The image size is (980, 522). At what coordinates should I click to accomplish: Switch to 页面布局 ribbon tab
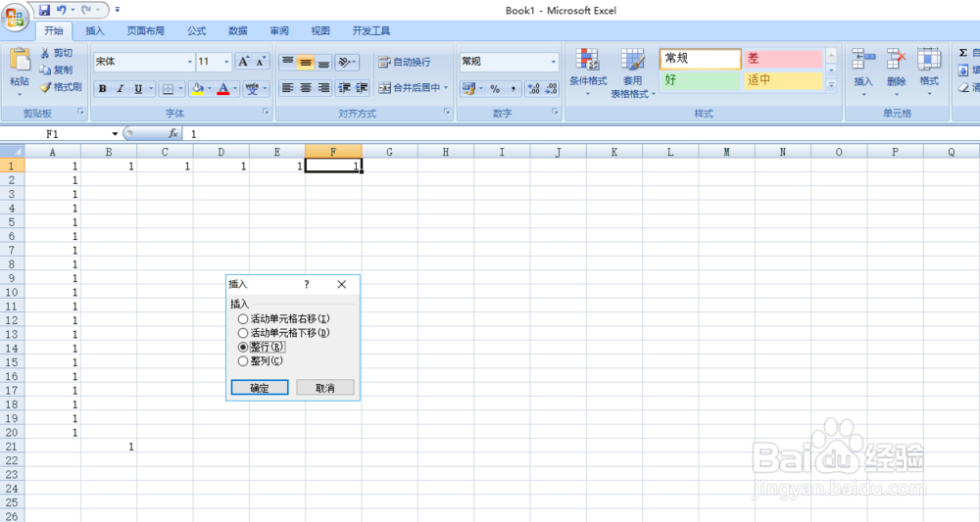coord(146,30)
